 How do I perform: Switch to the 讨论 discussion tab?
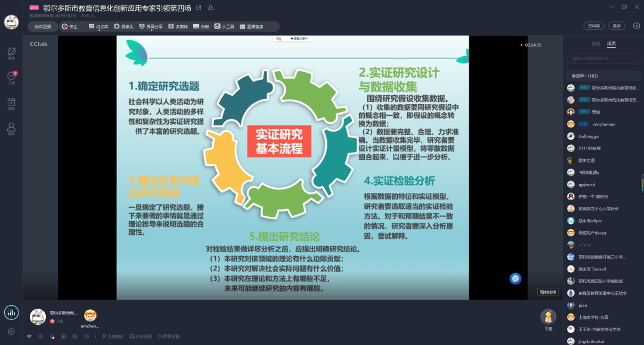point(596,44)
